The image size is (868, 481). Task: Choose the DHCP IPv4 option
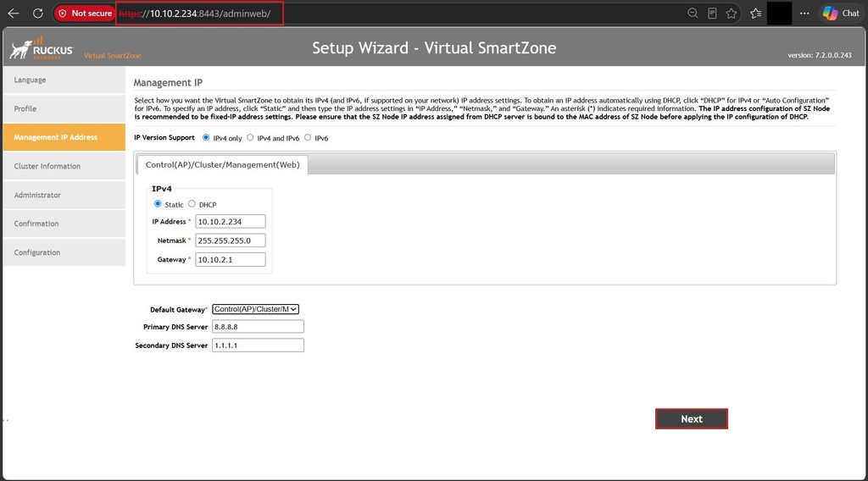tap(192, 204)
